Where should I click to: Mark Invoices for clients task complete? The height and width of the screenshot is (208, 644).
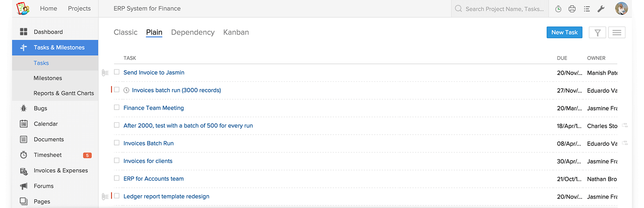pyautogui.click(x=117, y=160)
